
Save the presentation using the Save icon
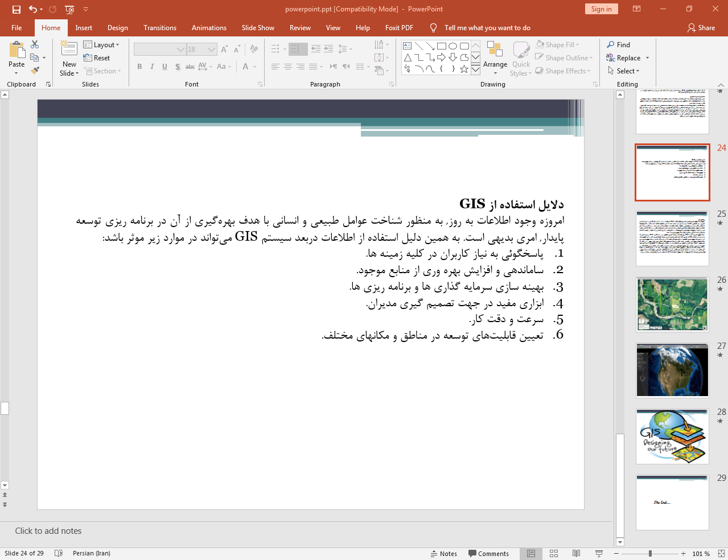tap(17, 9)
